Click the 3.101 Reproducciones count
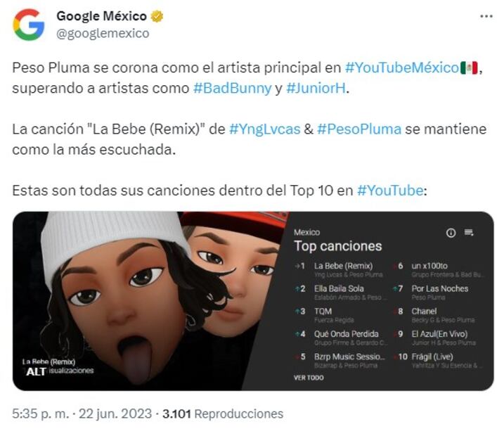The width and height of the screenshot is (504, 436). [x=223, y=413]
